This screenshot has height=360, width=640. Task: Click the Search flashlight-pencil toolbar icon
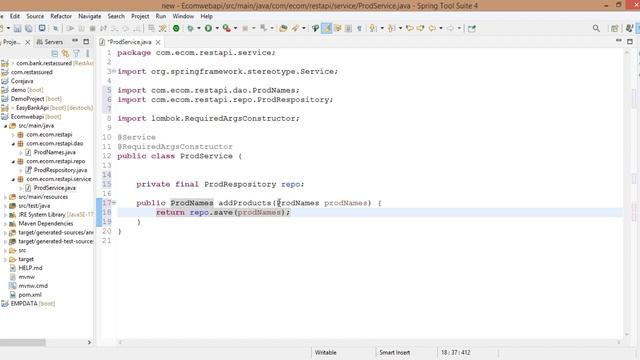[x=296, y=28]
